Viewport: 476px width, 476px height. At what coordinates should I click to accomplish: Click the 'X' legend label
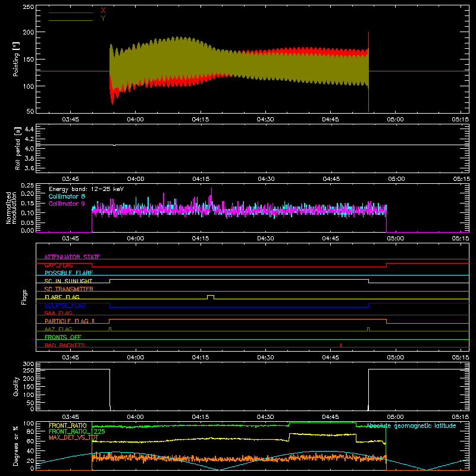pyautogui.click(x=103, y=11)
